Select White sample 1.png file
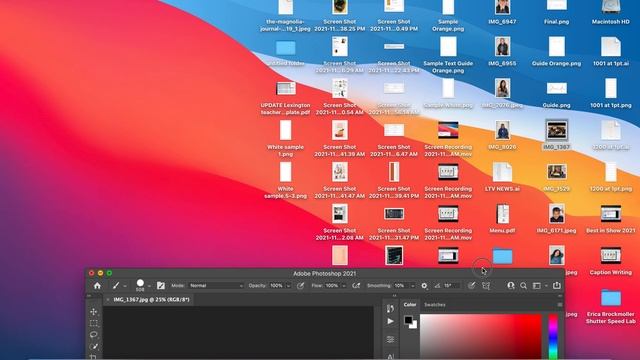Viewport: 640px width, 360px height. (285, 138)
